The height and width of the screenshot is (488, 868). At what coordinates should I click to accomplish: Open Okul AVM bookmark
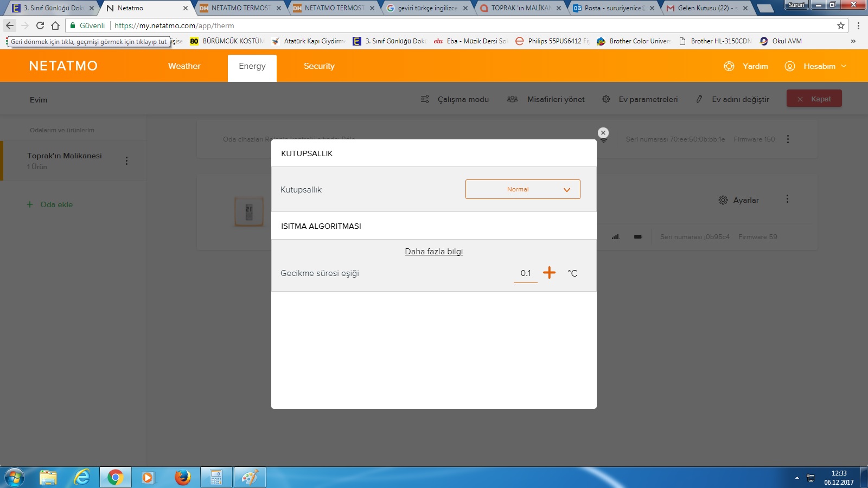tap(781, 41)
